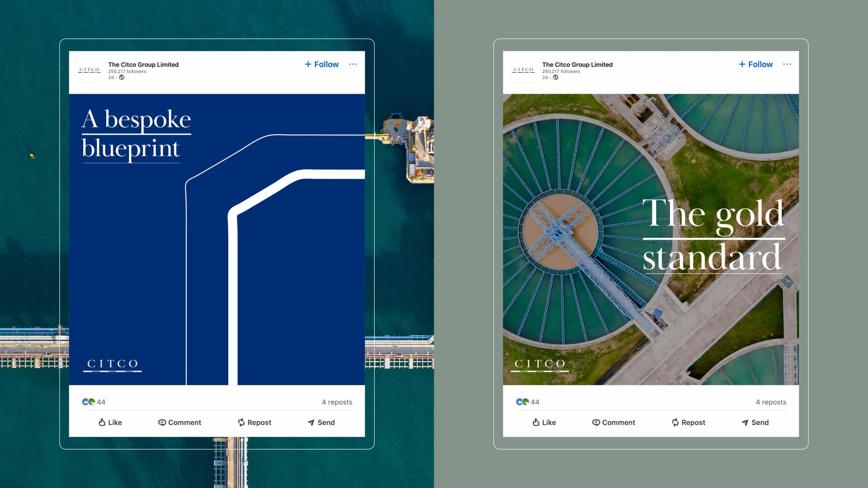Open three-dot menu on blueprint post

(353, 64)
